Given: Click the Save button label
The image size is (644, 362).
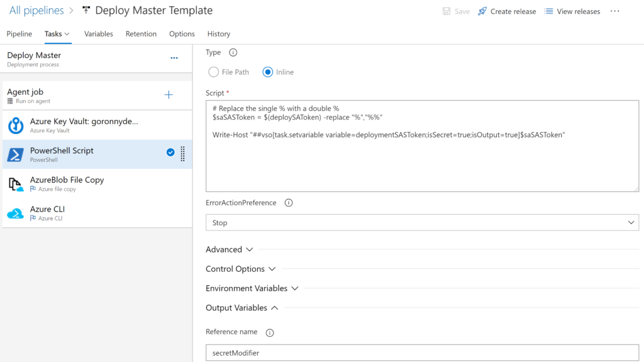Looking at the screenshot, I should pos(462,11).
